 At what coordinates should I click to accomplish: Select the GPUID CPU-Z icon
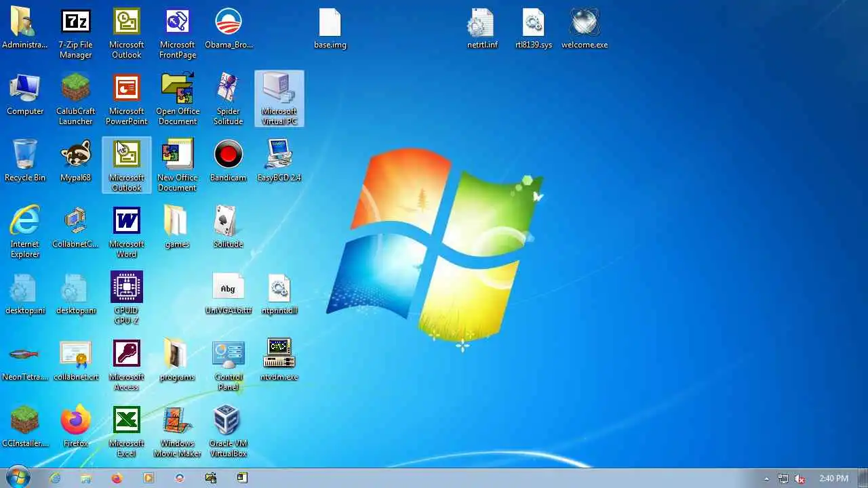126,299
